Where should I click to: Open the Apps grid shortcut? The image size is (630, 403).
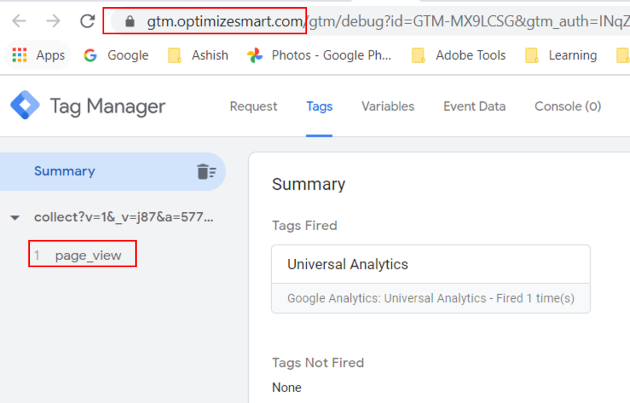pos(38,56)
